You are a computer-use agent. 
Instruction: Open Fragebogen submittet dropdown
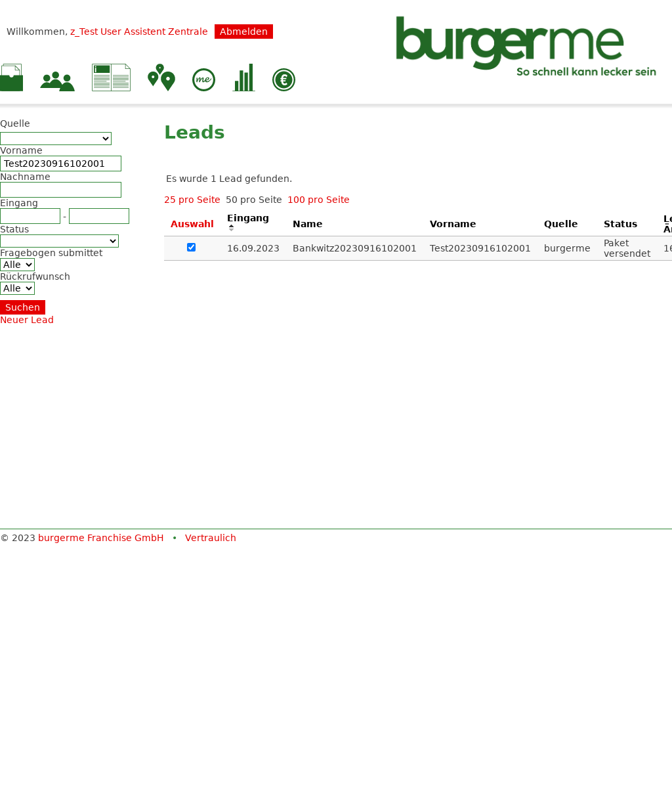click(18, 265)
